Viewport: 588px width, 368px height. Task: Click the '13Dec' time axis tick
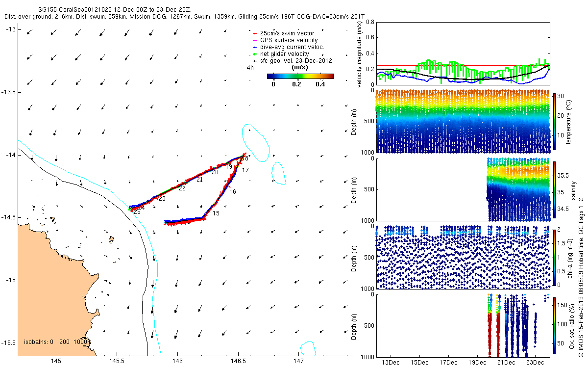point(391,363)
